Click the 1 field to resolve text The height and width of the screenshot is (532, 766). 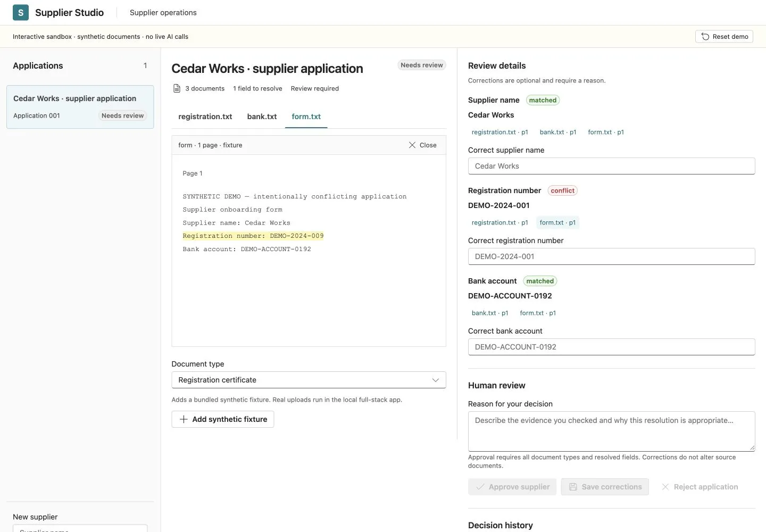(257, 88)
